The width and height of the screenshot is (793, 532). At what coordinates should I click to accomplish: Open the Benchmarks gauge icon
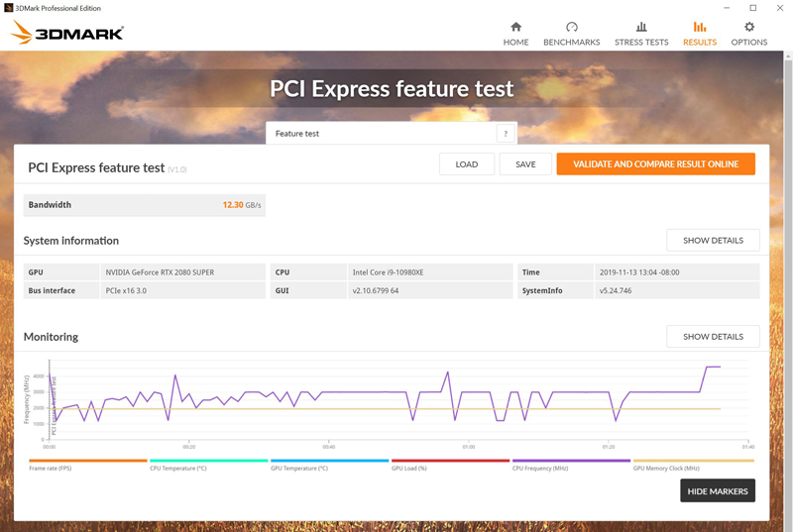[x=572, y=27]
